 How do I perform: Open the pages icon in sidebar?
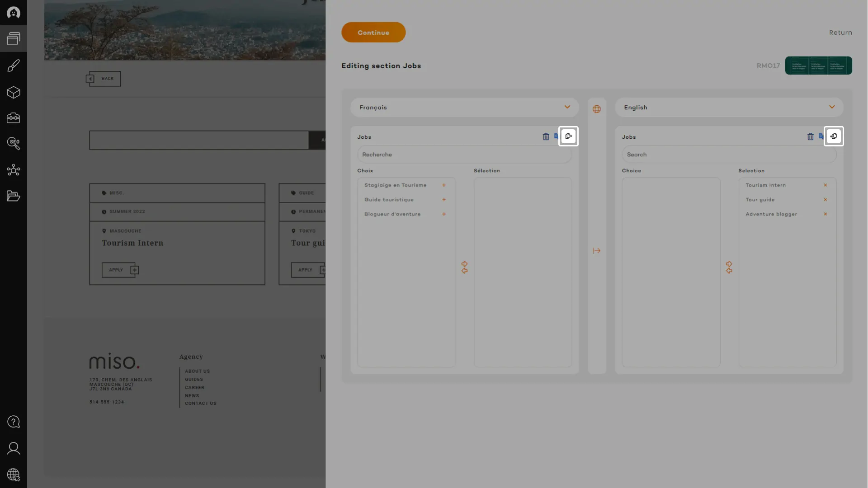(14, 39)
